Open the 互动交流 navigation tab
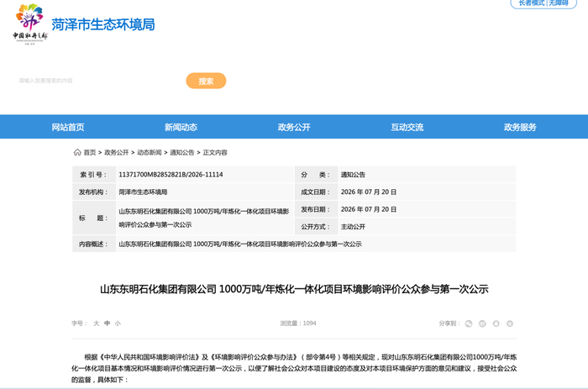The width and height of the screenshot is (588, 389). point(407,127)
